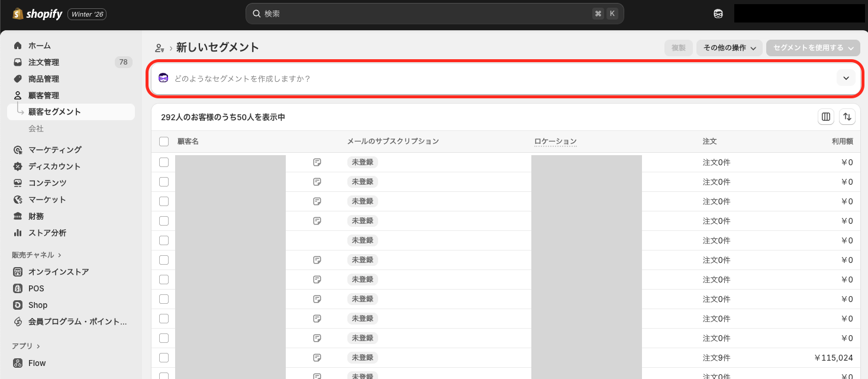Click the 会社 sidebar link
The image size is (868, 379).
pyautogui.click(x=36, y=129)
